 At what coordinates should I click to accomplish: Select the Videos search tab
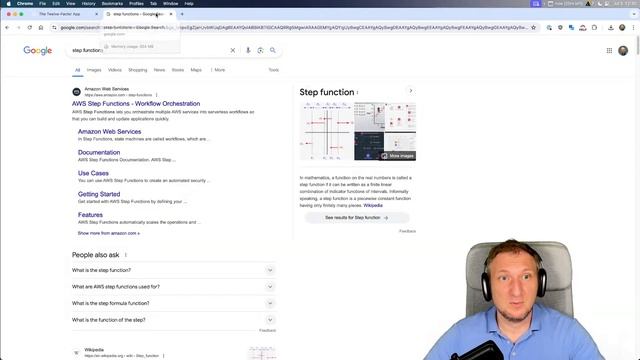click(115, 70)
